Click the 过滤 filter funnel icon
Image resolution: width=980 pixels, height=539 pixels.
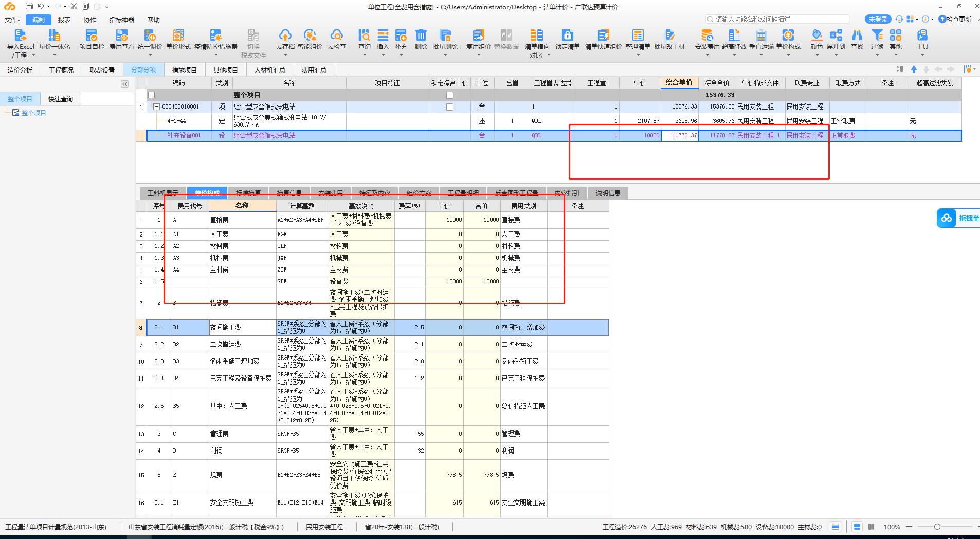click(x=877, y=35)
